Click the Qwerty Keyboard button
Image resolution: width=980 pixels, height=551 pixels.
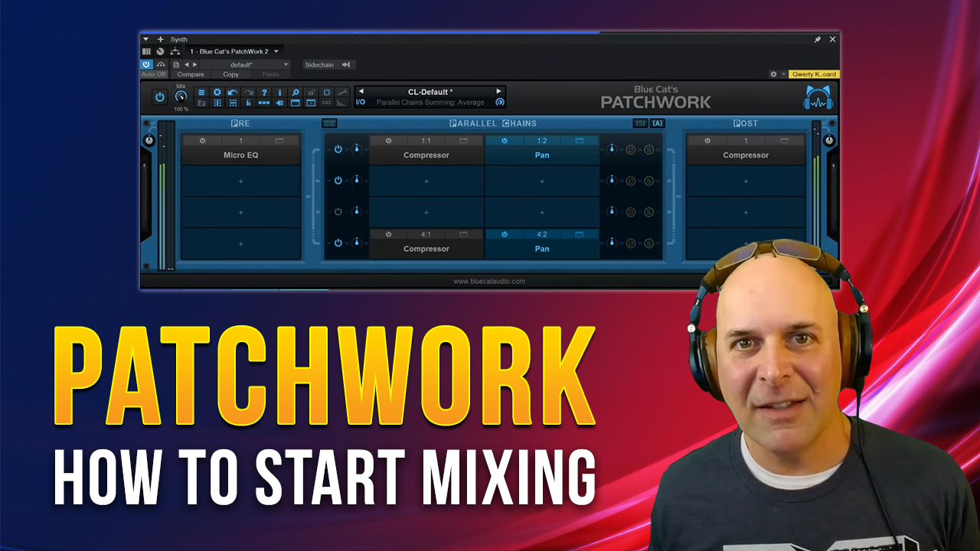[x=815, y=74]
